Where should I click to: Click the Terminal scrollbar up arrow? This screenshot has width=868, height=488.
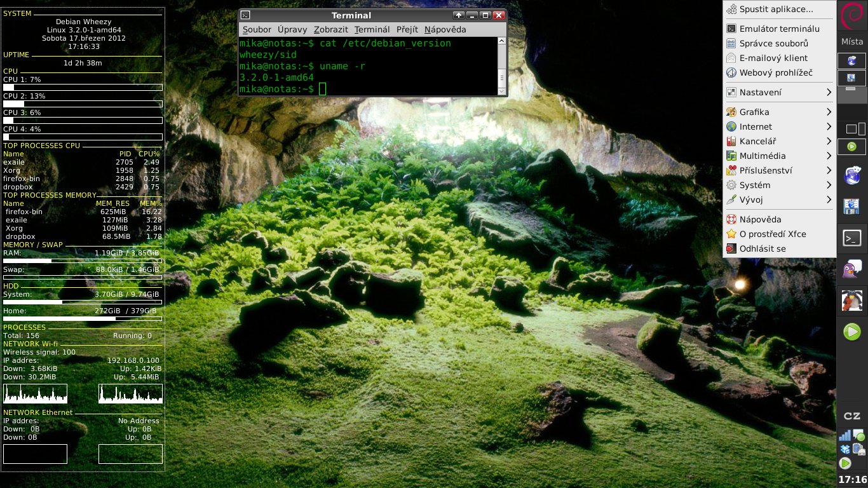coord(501,41)
